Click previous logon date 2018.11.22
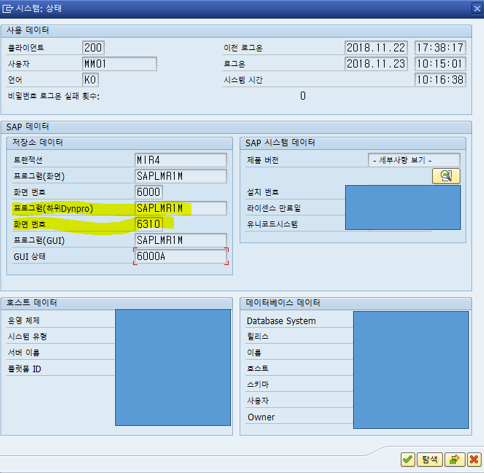The height and width of the screenshot is (473, 484). [x=376, y=48]
